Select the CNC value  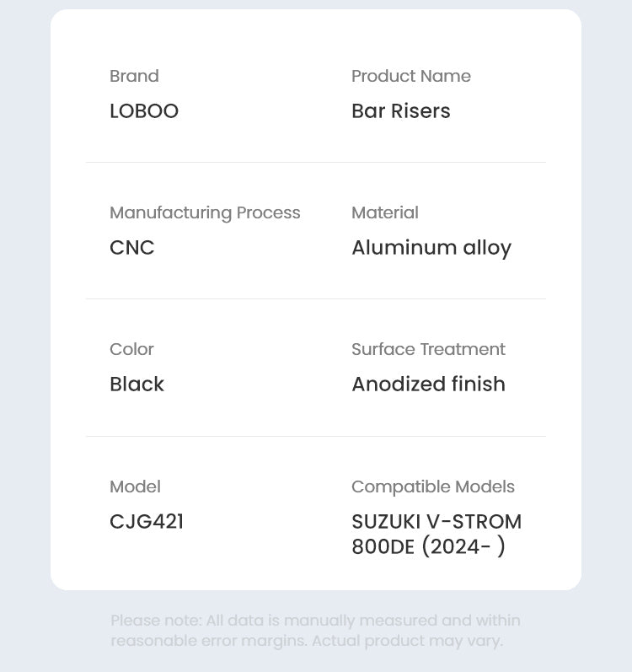(132, 247)
